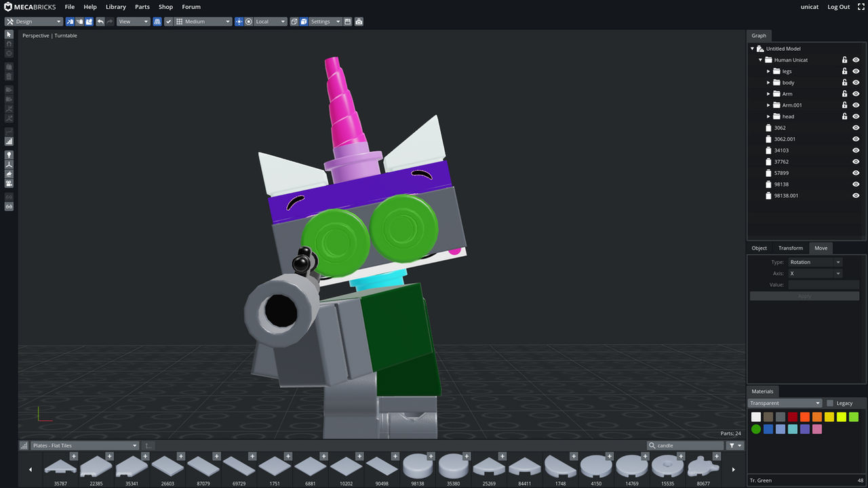Click the Mecabricks logo
This screenshot has height=488, width=868.
(29, 7)
